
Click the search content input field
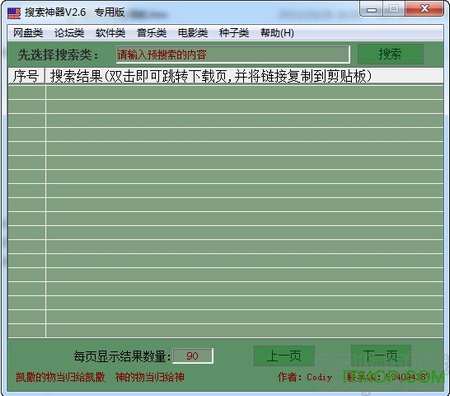click(233, 54)
